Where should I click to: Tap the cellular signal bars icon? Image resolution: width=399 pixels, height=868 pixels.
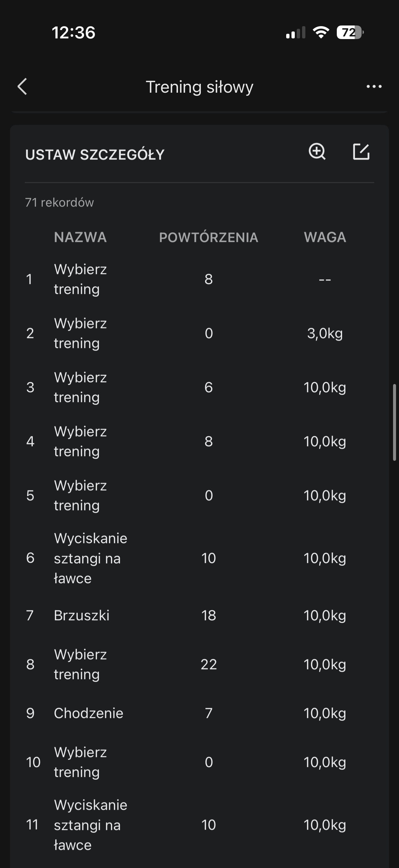point(296,32)
